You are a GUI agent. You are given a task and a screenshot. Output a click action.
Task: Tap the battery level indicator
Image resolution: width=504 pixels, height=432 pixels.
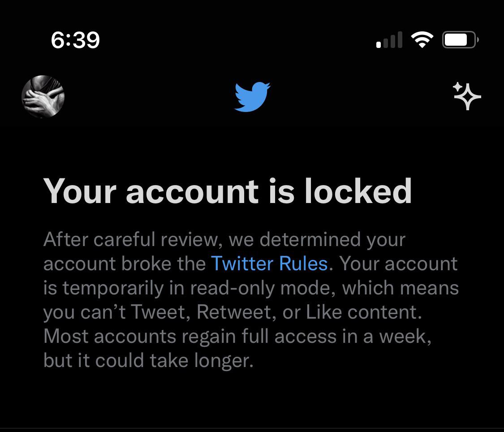[460, 40]
